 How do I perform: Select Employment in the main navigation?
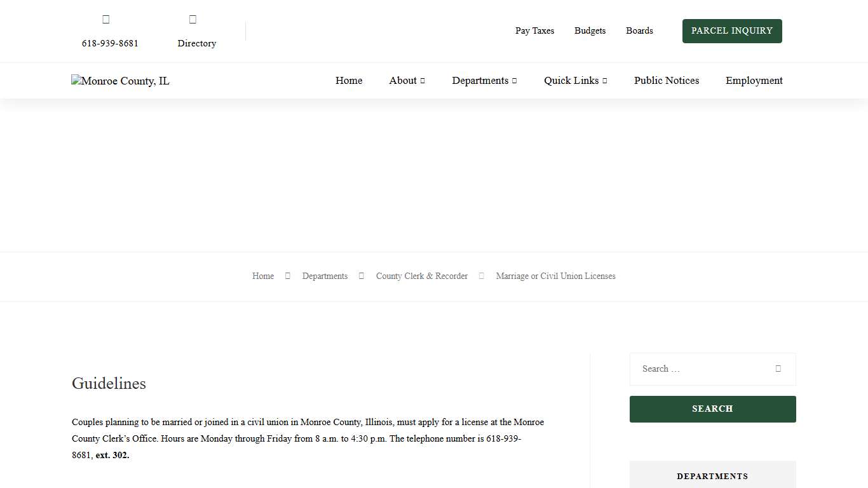tap(754, 81)
